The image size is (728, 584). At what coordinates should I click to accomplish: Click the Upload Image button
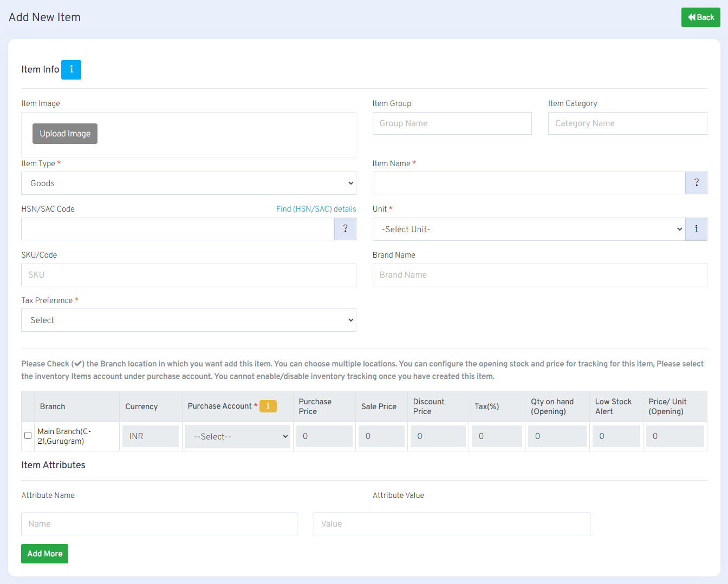tap(65, 134)
